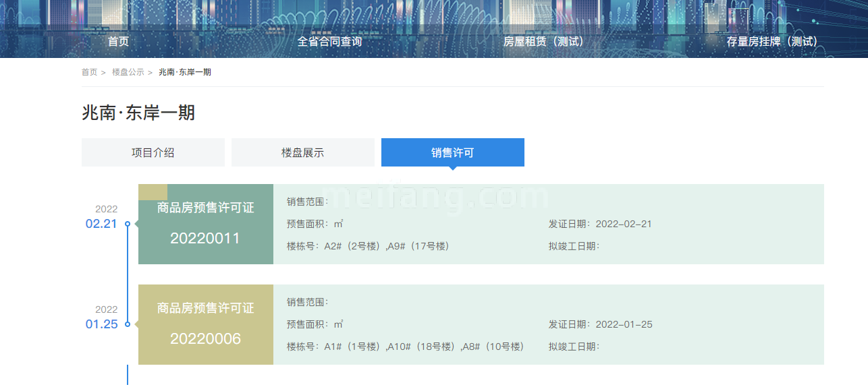This screenshot has height=391, width=868.
Task: Click the khaki corner accent on permit 20220011
Action: [x=153, y=191]
